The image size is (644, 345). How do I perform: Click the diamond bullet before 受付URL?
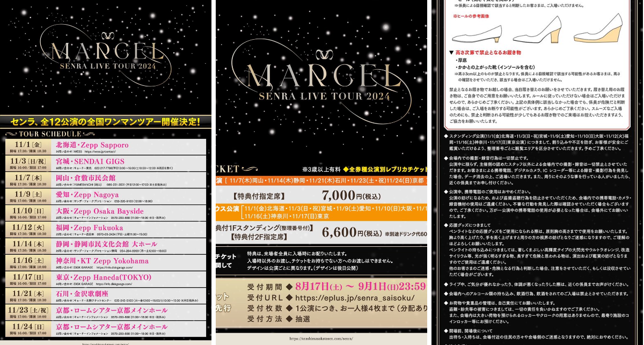[289, 297]
